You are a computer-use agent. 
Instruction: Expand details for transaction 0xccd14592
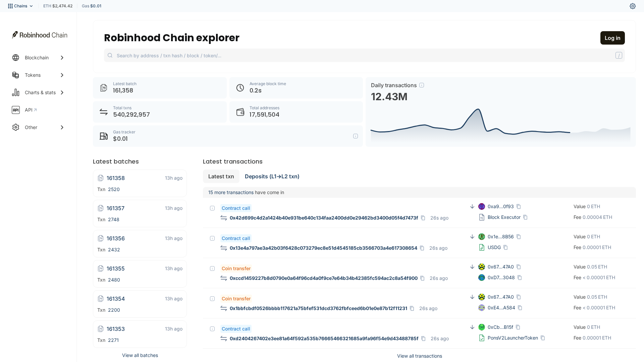click(x=212, y=268)
